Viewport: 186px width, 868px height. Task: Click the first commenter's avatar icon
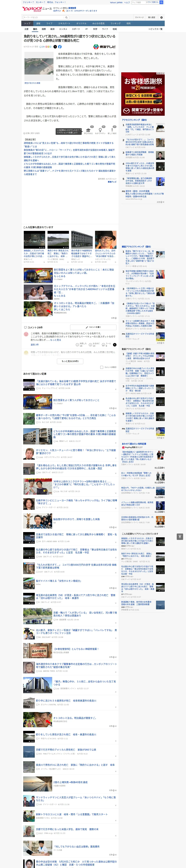(26, 334)
